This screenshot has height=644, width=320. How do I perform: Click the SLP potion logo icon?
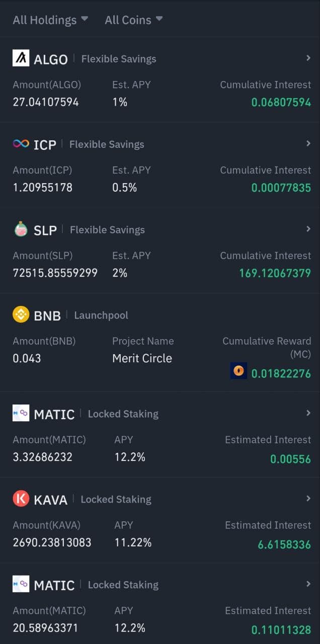pyautogui.click(x=21, y=229)
